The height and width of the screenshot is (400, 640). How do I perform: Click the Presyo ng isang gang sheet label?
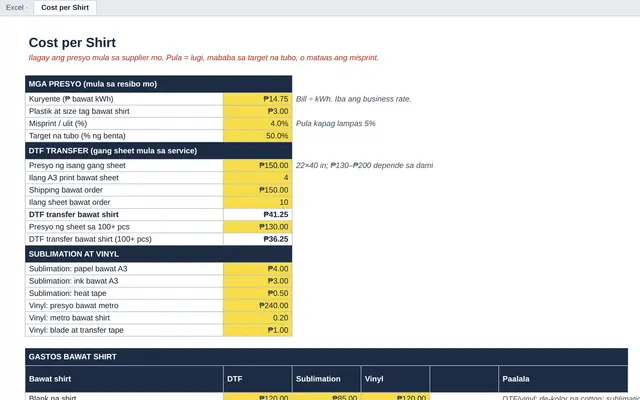[x=77, y=165]
